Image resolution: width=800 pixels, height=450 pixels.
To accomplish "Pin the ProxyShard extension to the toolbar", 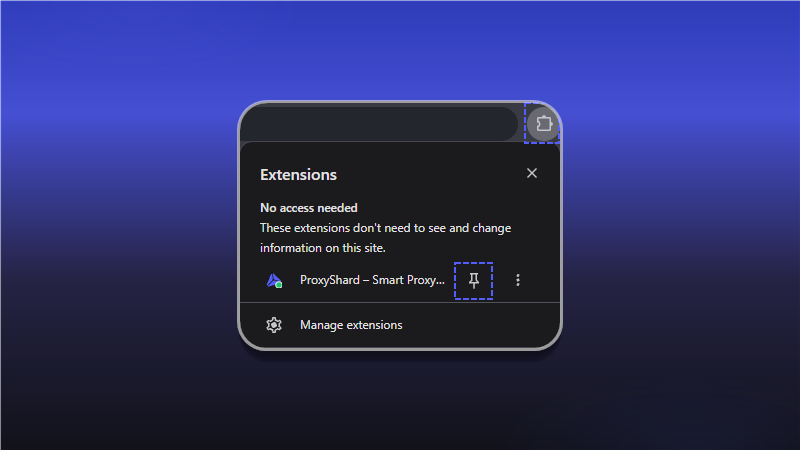I will [473, 281].
